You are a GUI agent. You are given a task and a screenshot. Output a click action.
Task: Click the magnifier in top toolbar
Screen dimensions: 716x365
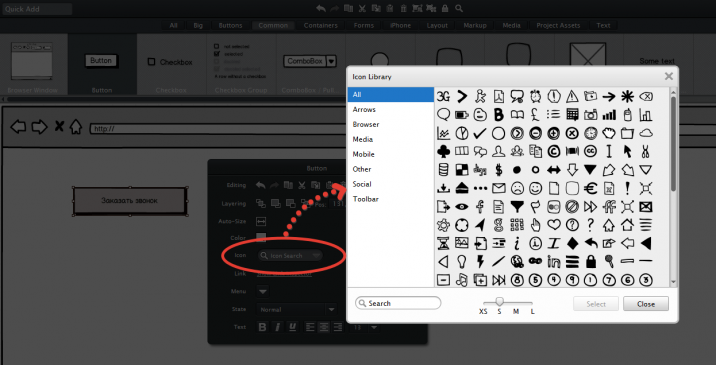point(459,8)
